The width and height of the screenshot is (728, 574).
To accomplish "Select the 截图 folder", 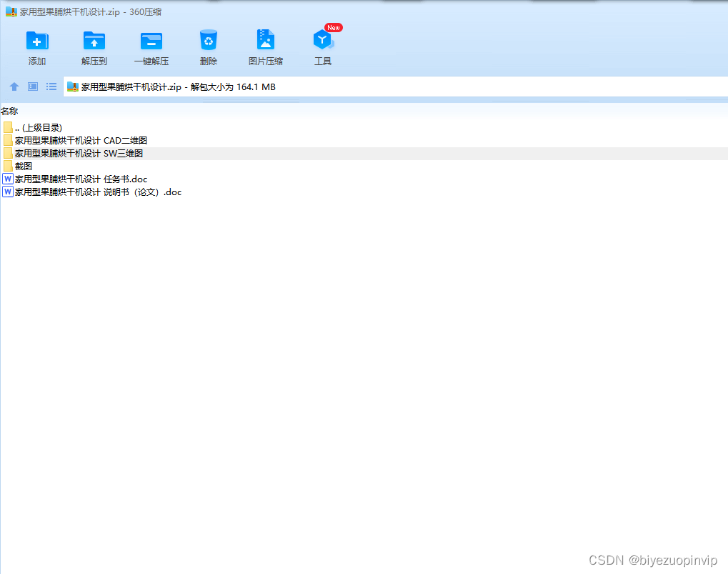I will click(364, 167).
